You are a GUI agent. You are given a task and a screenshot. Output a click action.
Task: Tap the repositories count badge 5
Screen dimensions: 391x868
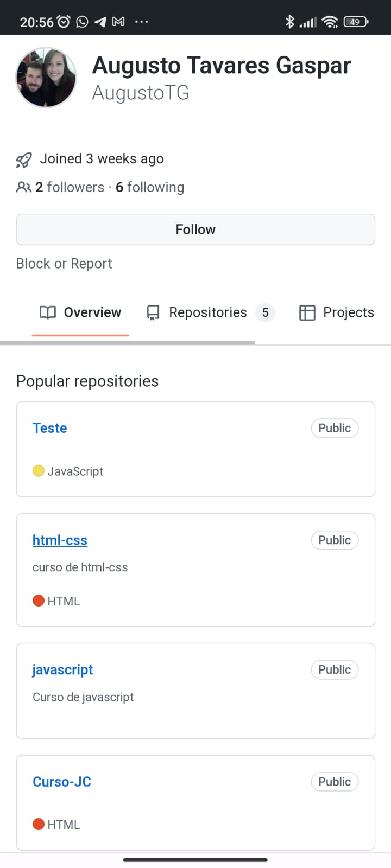tap(266, 312)
